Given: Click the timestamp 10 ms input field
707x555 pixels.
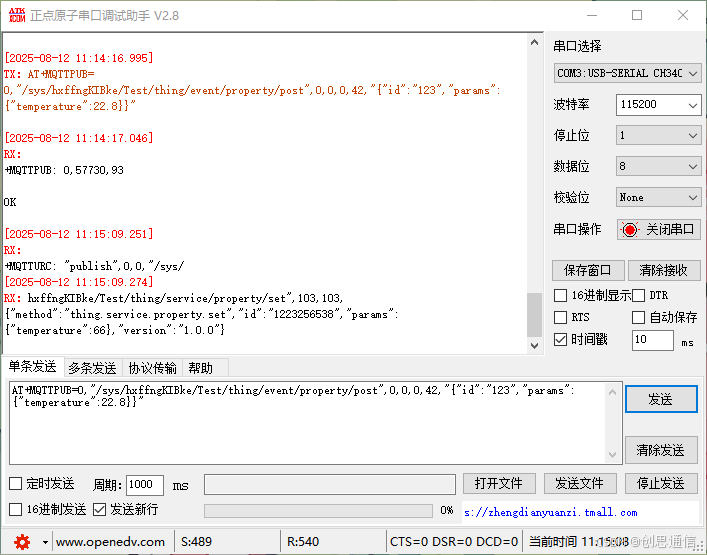Looking at the screenshot, I should (653, 340).
